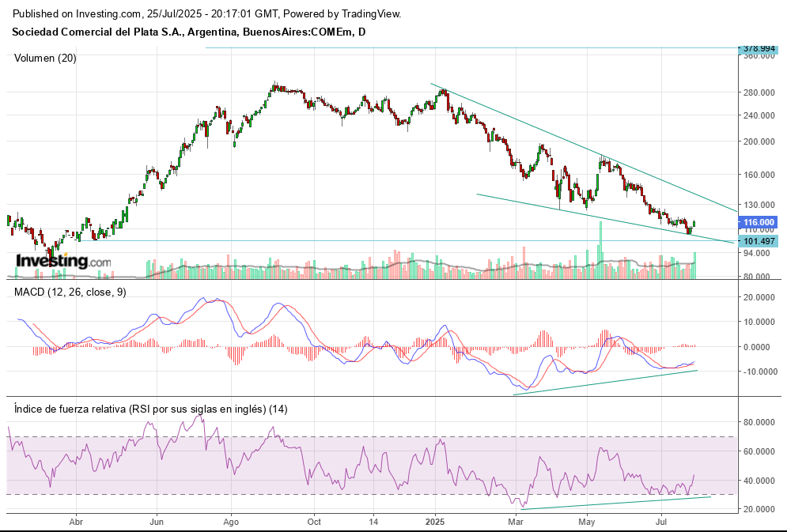Select the rising trendline beneath the RSI
The width and height of the screenshot is (787, 532).
click(x=617, y=503)
